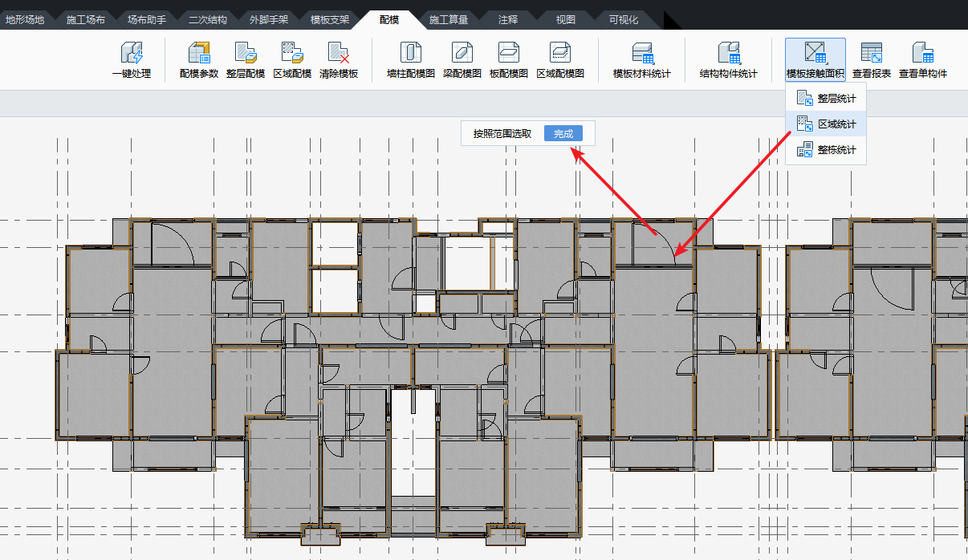Click 清除模板 icon

click(x=339, y=61)
